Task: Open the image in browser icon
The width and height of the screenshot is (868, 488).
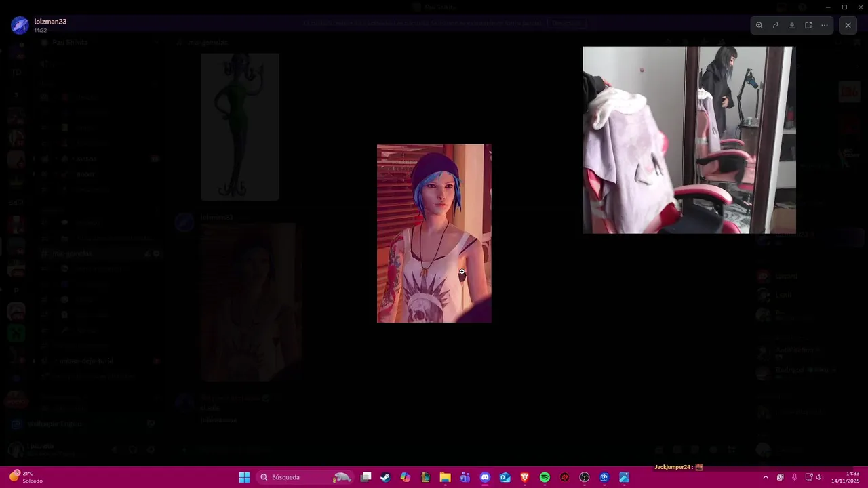Action: pyautogui.click(x=808, y=25)
